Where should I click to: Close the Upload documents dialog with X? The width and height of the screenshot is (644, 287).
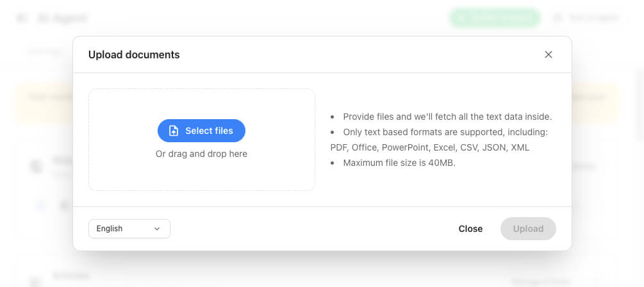pos(549,54)
